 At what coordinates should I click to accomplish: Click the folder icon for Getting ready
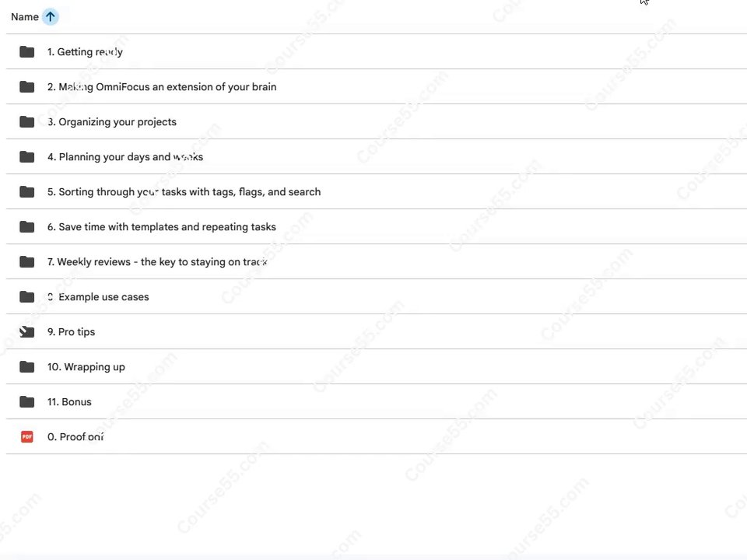click(26, 51)
